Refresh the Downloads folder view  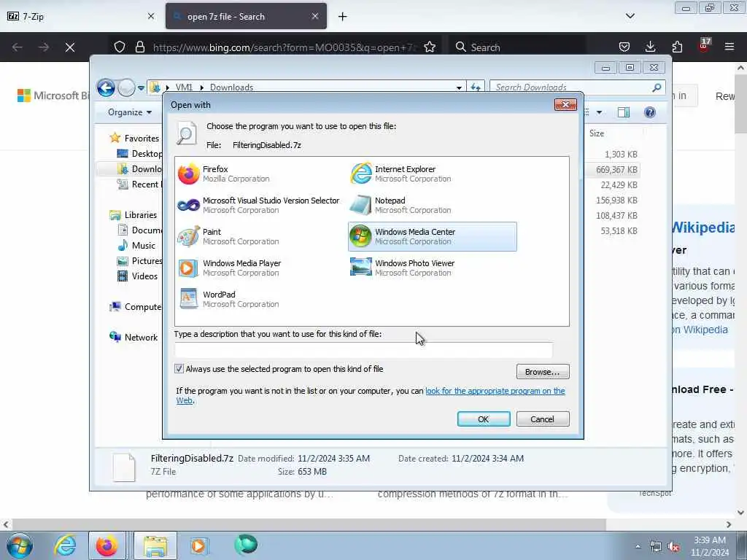click(x=476, y=87)
